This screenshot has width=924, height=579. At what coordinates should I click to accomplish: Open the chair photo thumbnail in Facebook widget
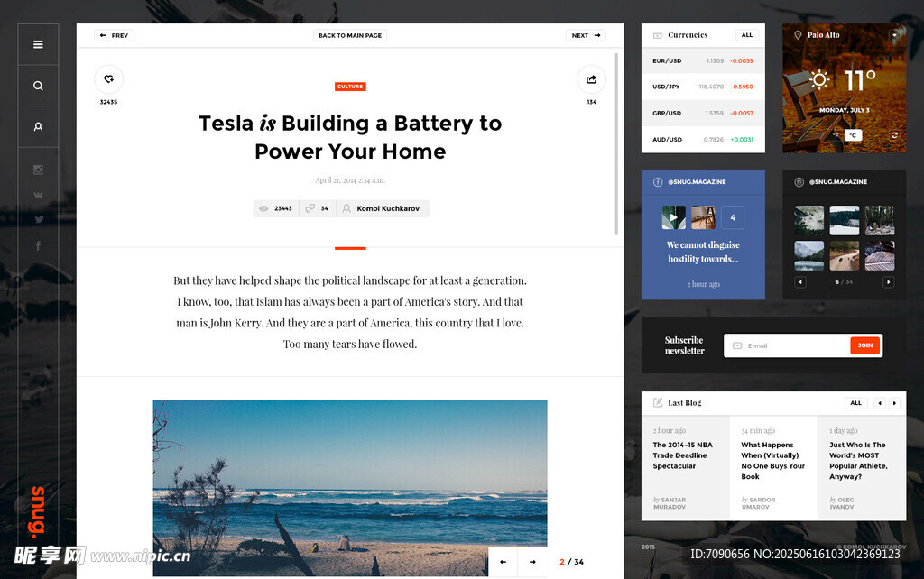pos(703,217)
